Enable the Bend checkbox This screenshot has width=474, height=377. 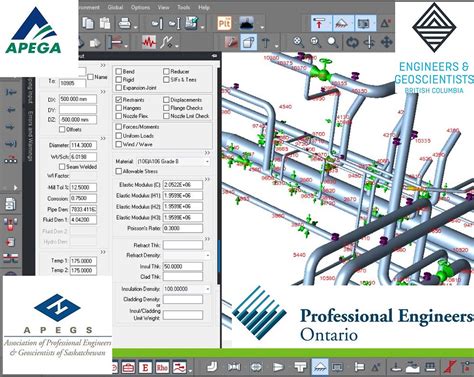[118, 71]
